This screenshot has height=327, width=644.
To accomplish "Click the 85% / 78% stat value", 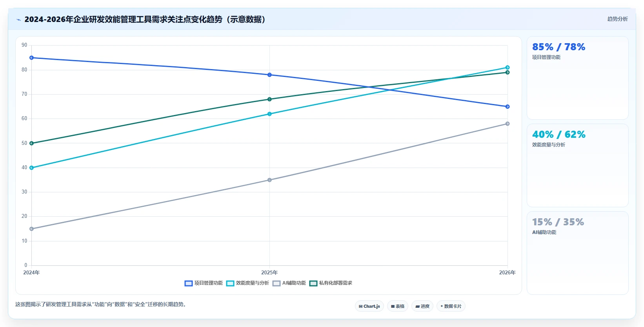I will point(558,47).
